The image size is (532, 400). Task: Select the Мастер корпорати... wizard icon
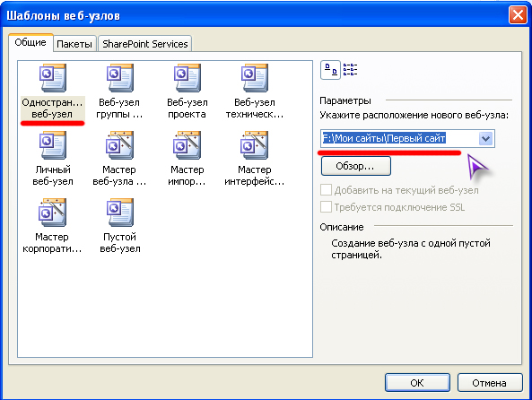point(53,213)
